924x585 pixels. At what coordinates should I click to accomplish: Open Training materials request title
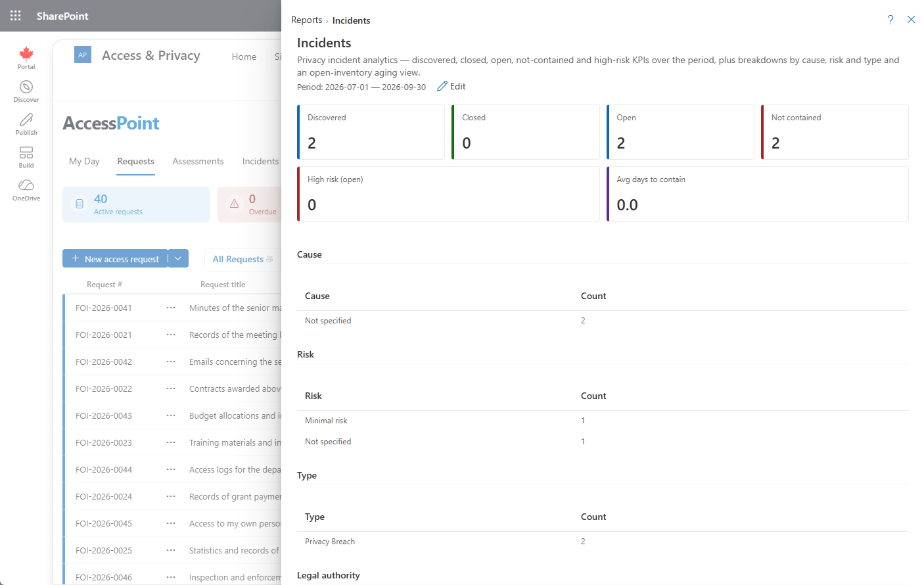235,442
